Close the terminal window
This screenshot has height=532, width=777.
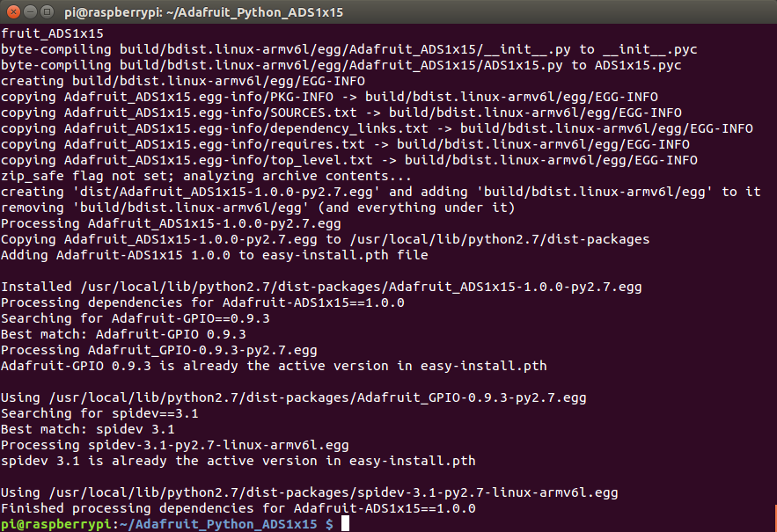(x=14, y=11)
